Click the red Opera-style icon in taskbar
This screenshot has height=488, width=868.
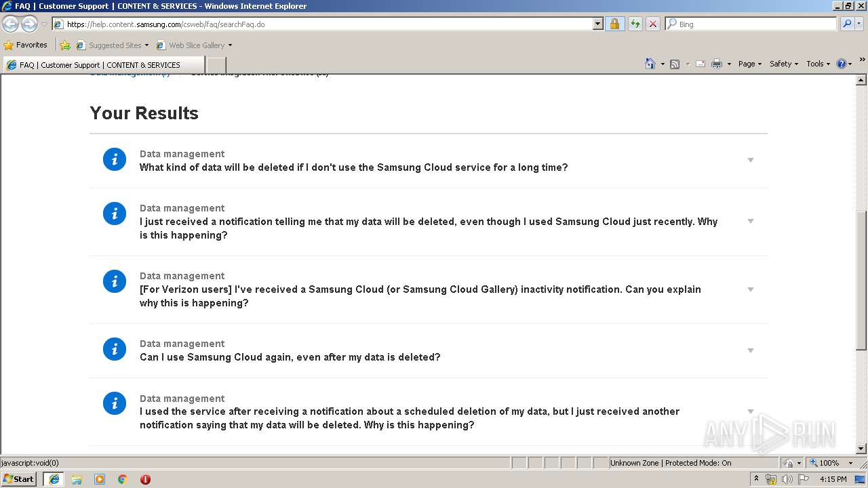[145, 479]
